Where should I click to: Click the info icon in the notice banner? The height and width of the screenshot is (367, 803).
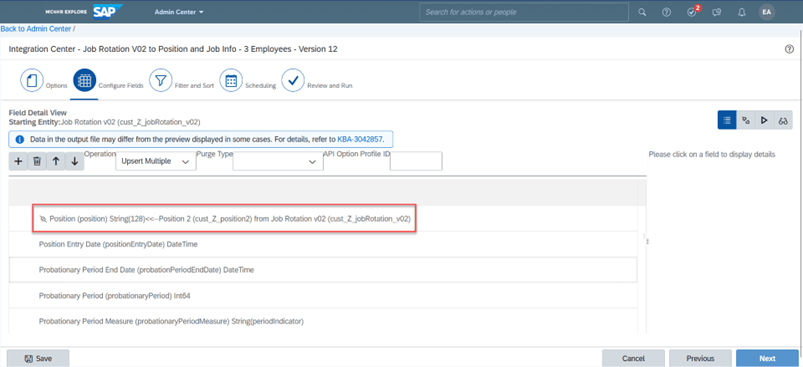click(20, 139)
